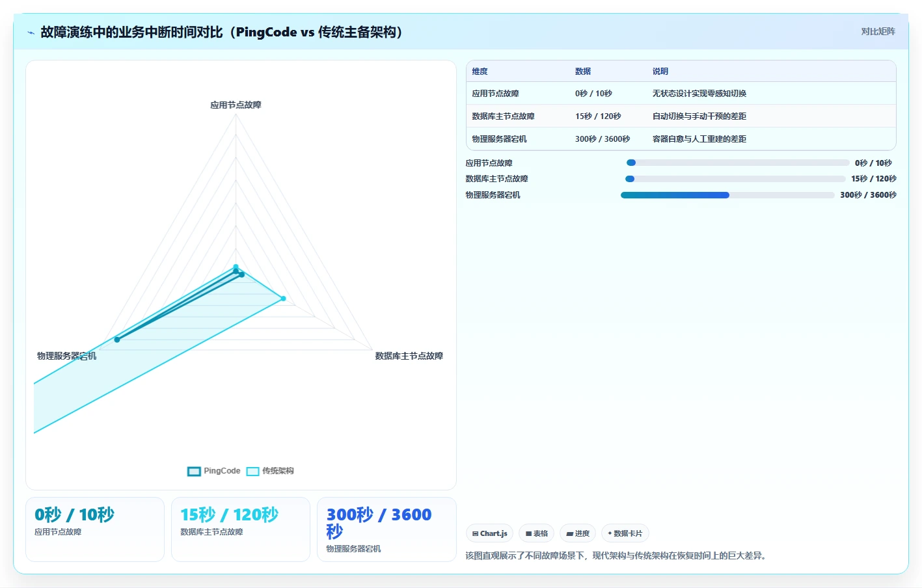
Task: Click radar axis label 应用节点故障
Action: 236,105
